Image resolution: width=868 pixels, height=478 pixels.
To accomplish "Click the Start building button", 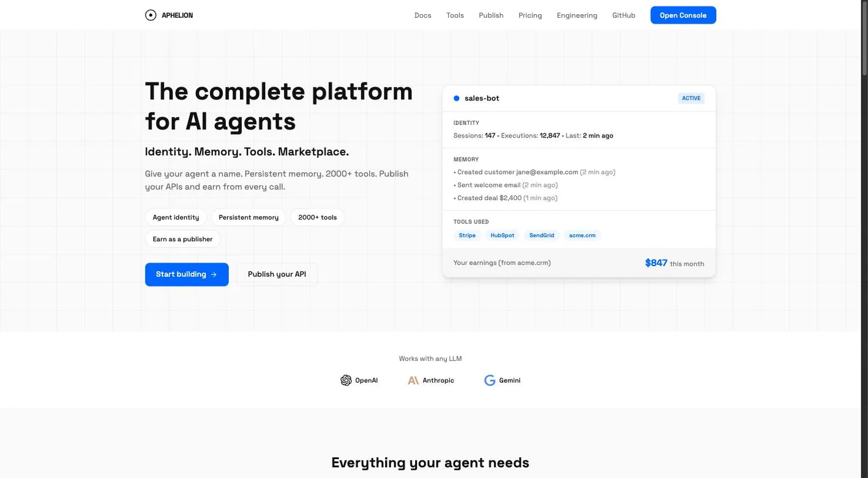I will [187, 274].
